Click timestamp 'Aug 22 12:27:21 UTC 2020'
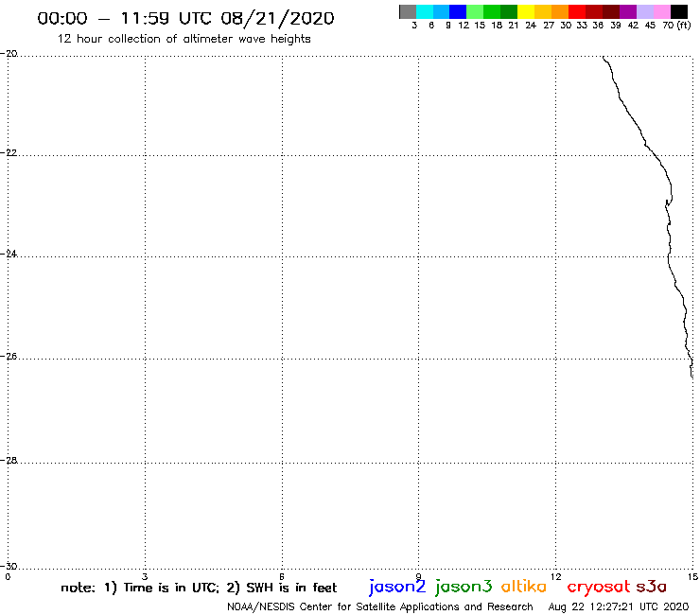The image size is (700, 615). click(619, 606)
